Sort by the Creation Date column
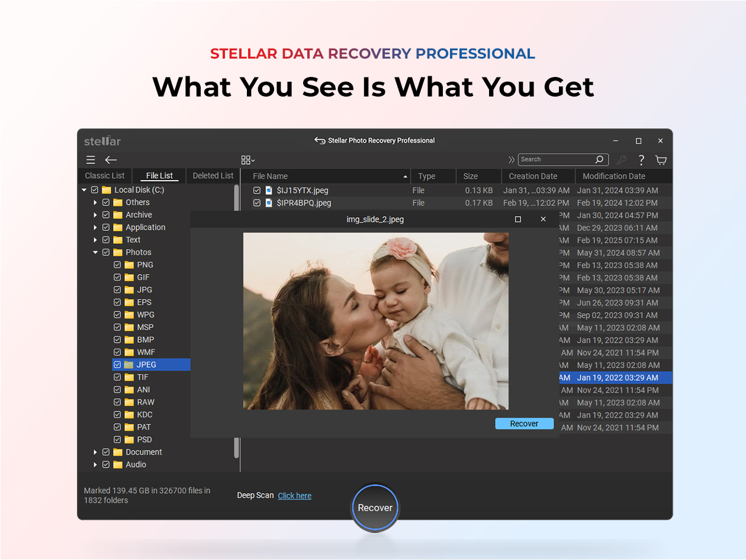Image resolution: width=746 pixels, height=560 pixels. [538, 176]
